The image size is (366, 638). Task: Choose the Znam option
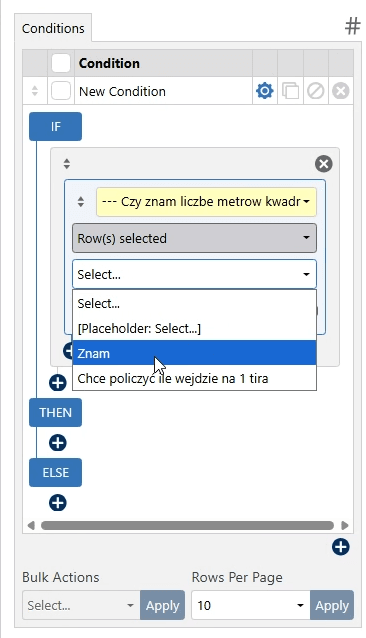194,353
